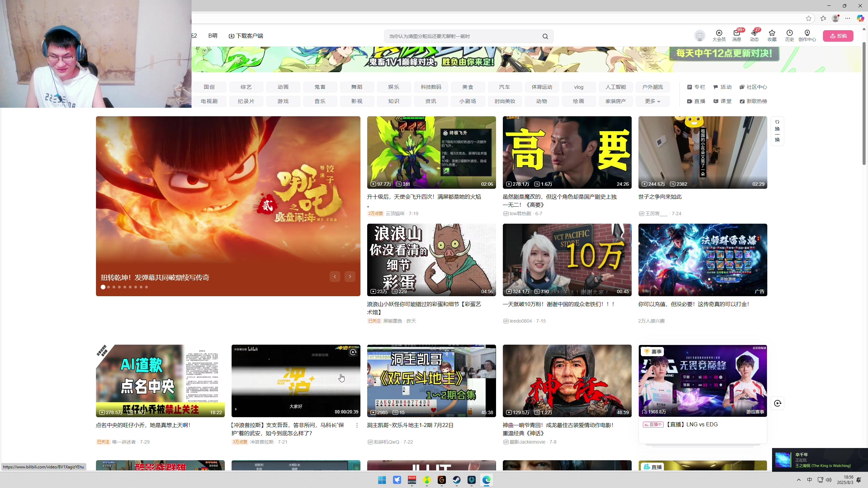Open the 消息 messages icon
Screen dimensions: 868x488
pos(736,36)
